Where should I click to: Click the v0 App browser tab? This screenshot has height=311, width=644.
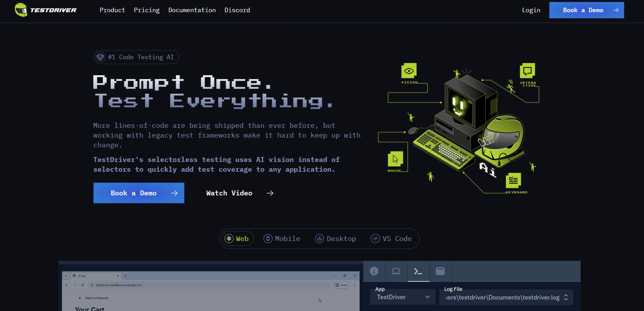click(96, 275)
